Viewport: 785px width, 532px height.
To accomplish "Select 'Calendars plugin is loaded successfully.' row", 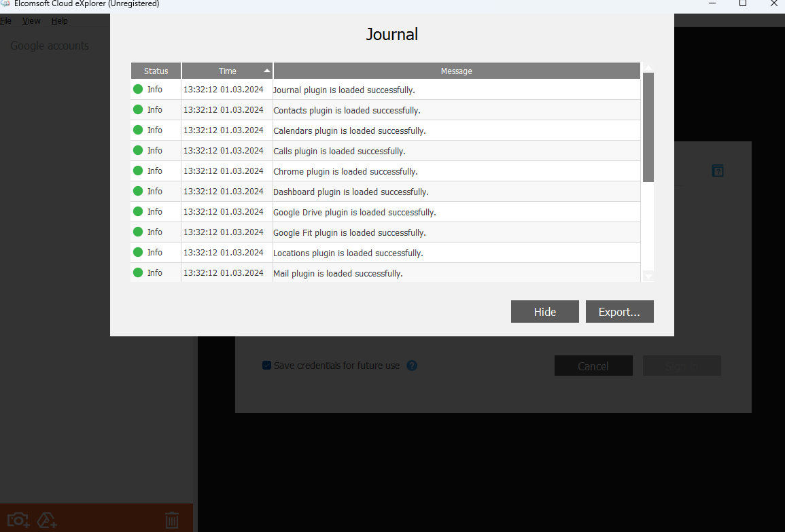I will 385,130.
